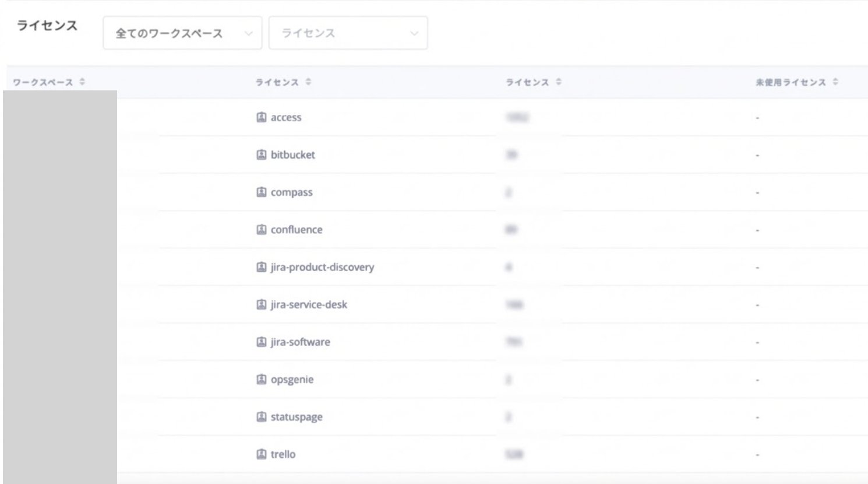Click the ライセンス page heading

[x=47, y=26]
